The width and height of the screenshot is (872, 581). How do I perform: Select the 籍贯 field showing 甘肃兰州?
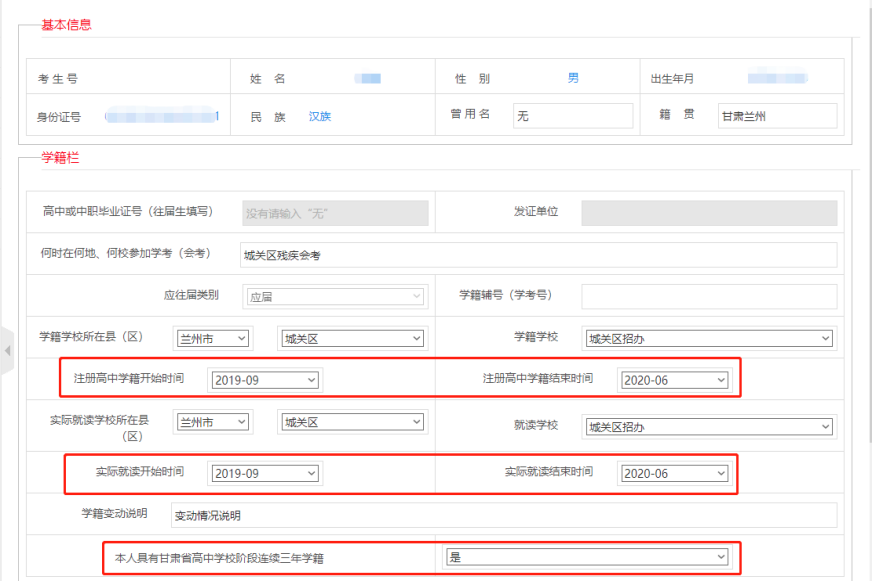click(777, 115)
